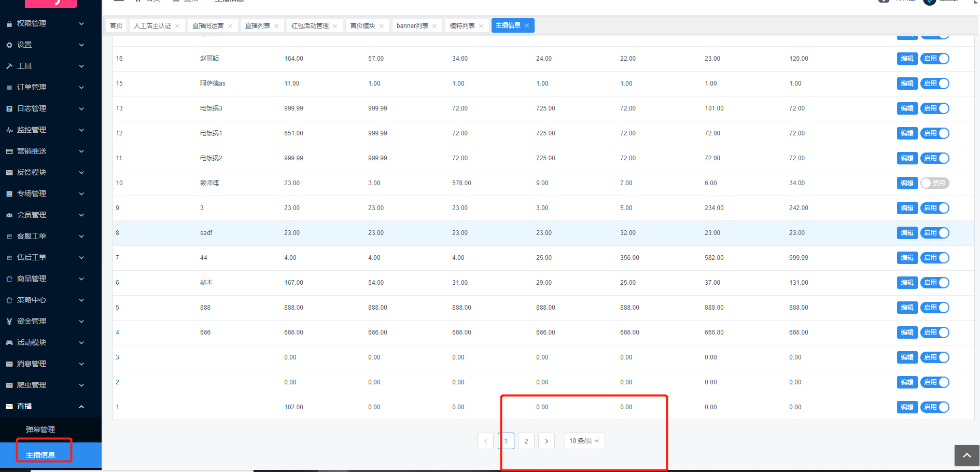This screenshot has height=472, width=980.
Task: Select the 102.00 cell in row 1
Action: point(293,407)
